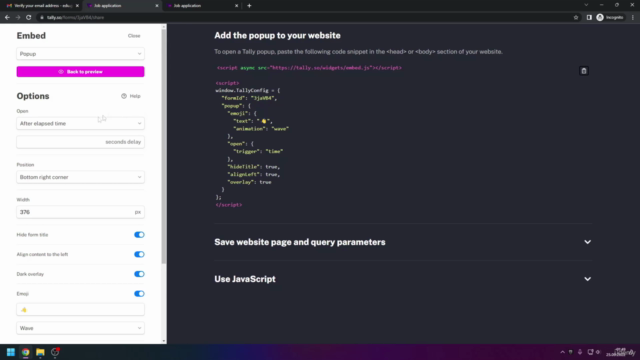Open the Bottom right corner position dropdown
The image size is (640, 360).
80,177
